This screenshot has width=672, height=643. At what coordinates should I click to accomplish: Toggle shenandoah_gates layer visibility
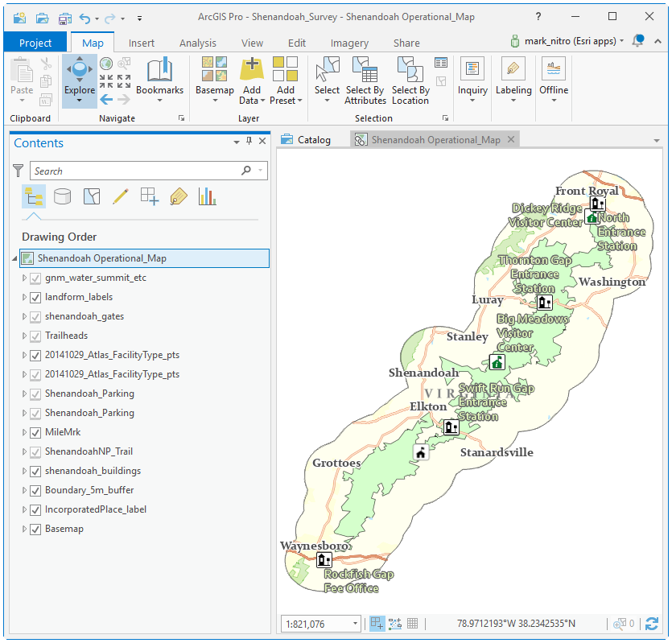tap(35, 317)
